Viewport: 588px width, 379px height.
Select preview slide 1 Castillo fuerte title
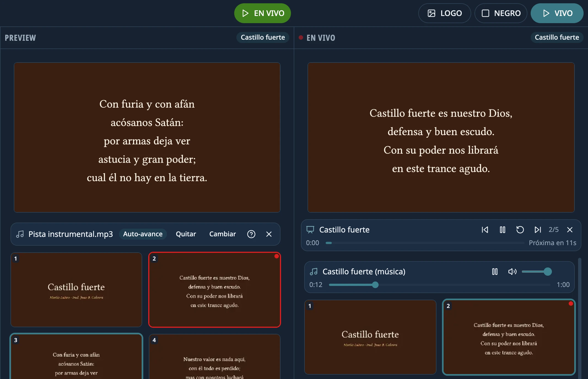(76, 290)
